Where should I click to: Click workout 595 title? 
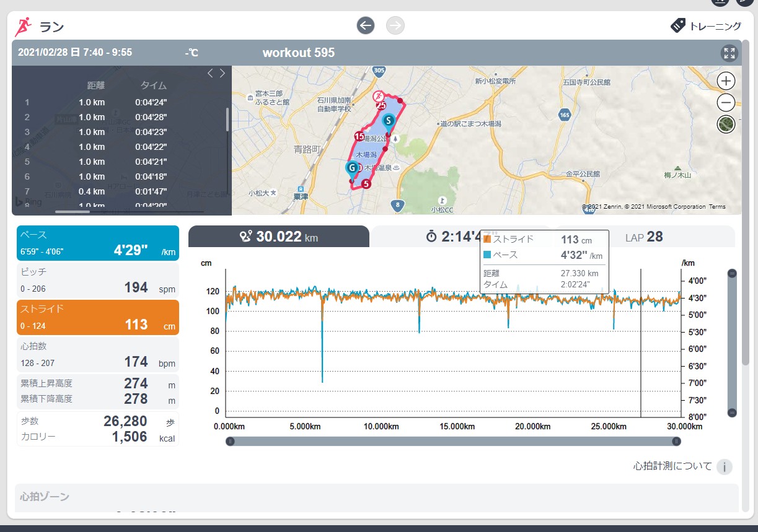pos(298,53)
